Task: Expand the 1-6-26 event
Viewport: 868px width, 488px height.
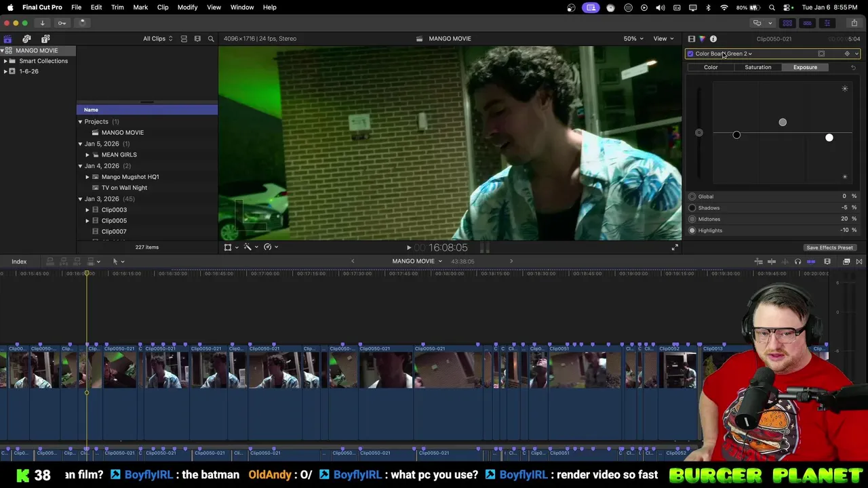Action: pos(5,71)
